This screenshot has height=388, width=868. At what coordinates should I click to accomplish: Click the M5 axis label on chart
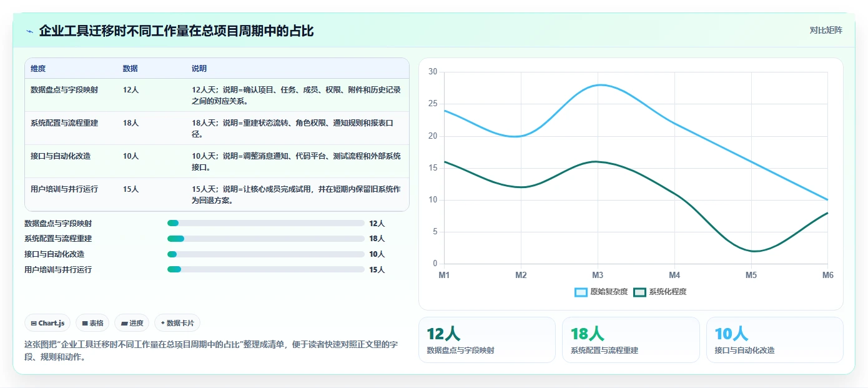(751, 275)
